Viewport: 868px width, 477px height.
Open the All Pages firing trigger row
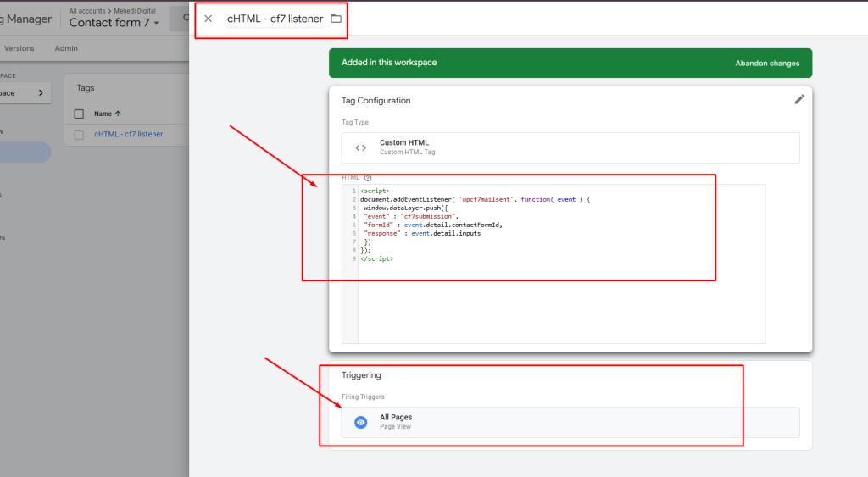pyautogui.click(x=570, y=422)
